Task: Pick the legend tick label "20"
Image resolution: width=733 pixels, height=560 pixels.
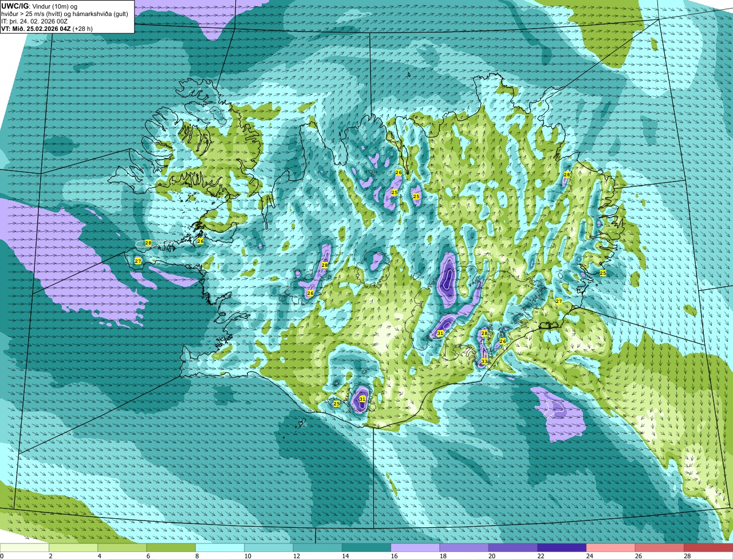Action: tap(491, 556)
